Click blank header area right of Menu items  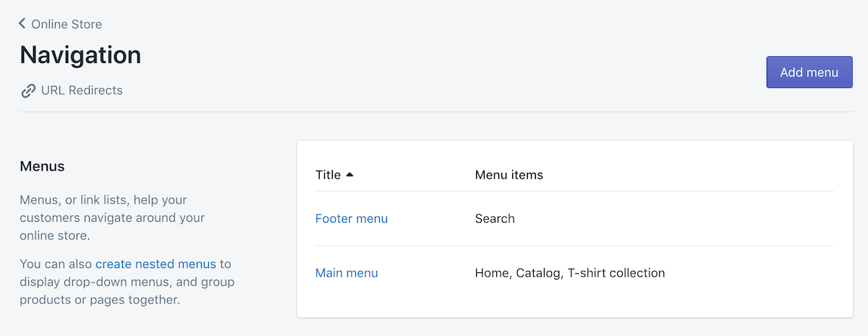(687, 175)
